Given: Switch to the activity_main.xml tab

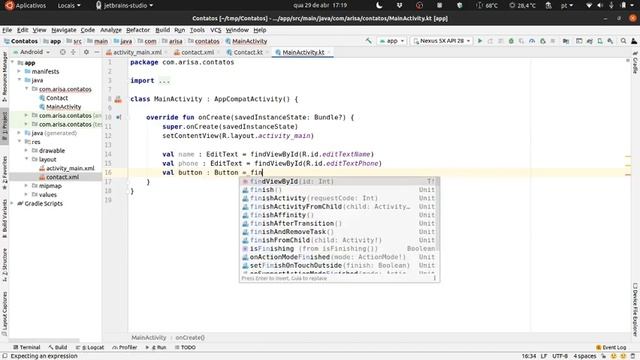Looking at the screenshot, I should [137, 52].
